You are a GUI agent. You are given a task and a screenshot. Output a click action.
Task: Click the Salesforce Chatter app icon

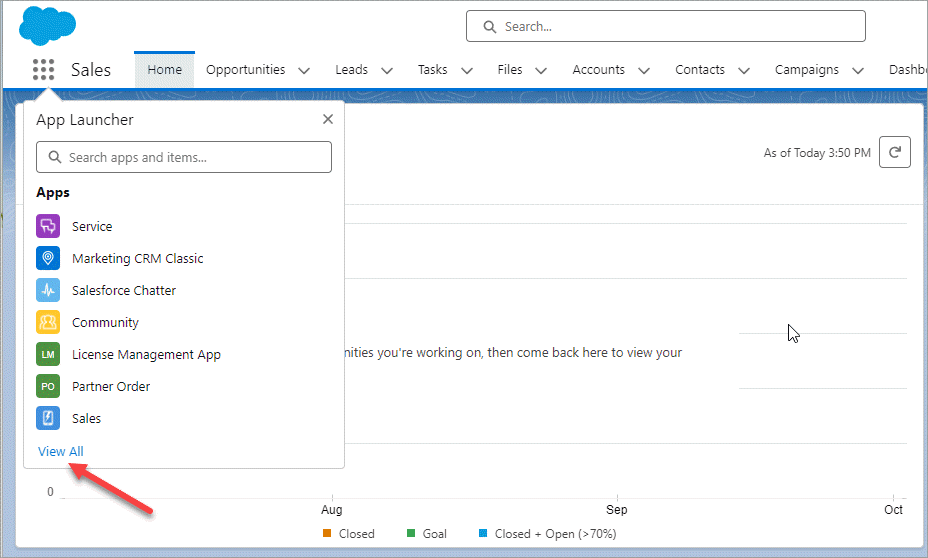[x=48, y=290]
